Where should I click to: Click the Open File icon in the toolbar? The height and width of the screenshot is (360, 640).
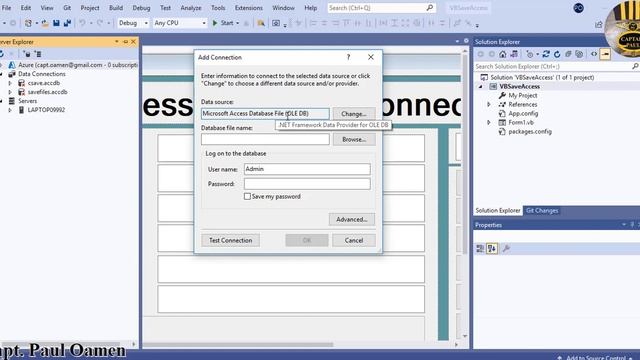(45, 23)
